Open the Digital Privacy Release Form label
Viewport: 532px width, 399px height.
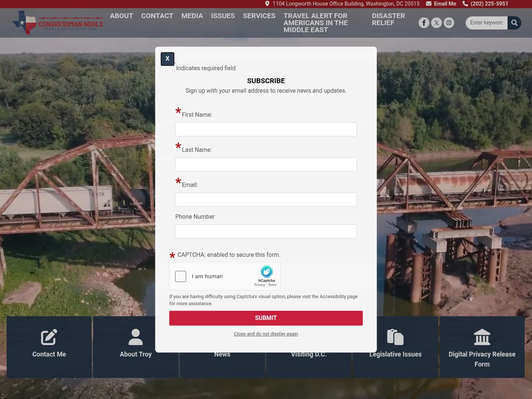pyautogui.click(x=482, y=359)
